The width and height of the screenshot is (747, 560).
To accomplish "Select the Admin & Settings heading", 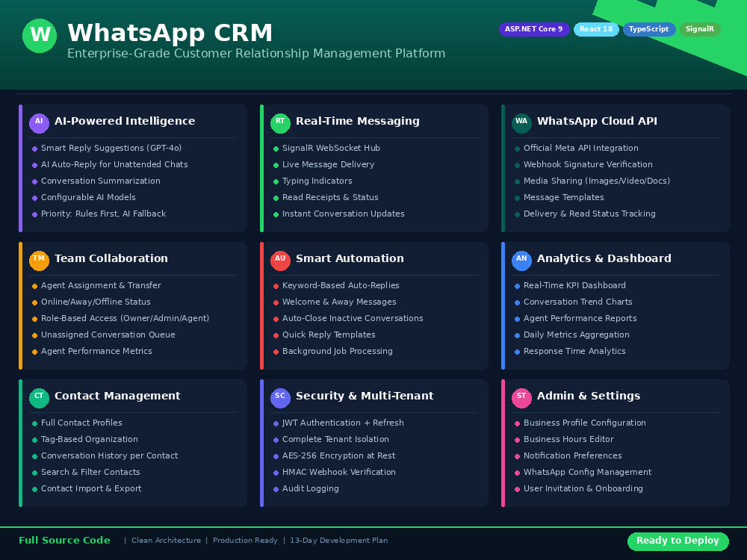I will click(x=589, y=396).
